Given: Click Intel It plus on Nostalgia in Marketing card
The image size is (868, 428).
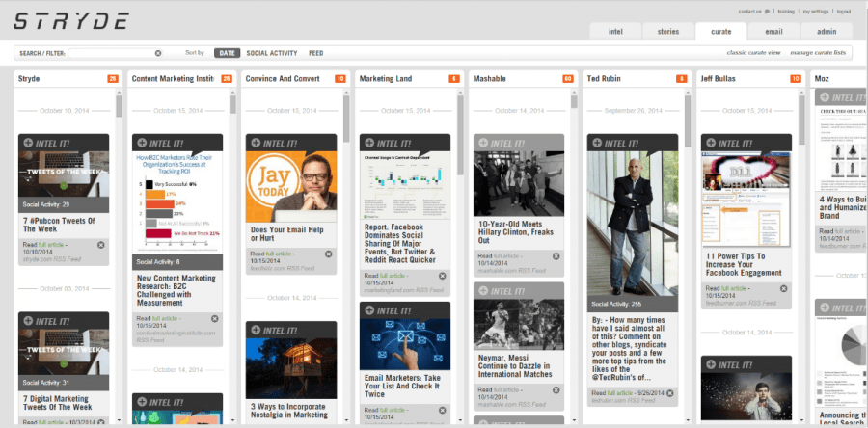Looking at the screenshot, I should click(x=256, y=330).
